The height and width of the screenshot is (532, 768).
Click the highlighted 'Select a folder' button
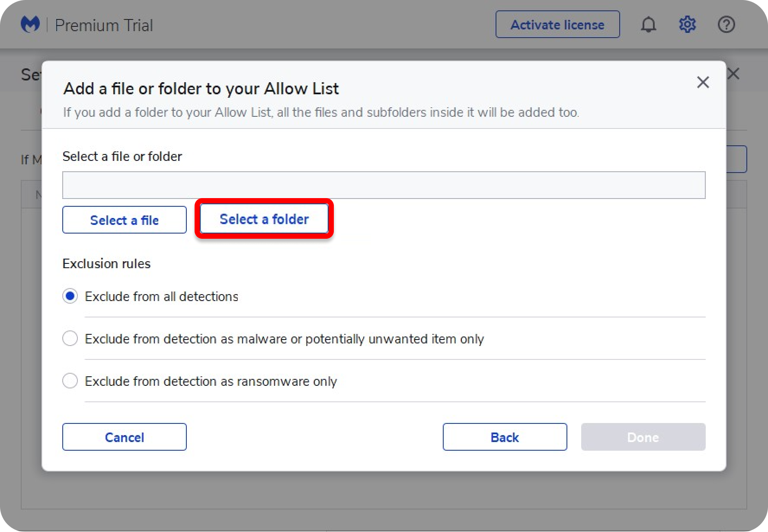pos(264,219)
